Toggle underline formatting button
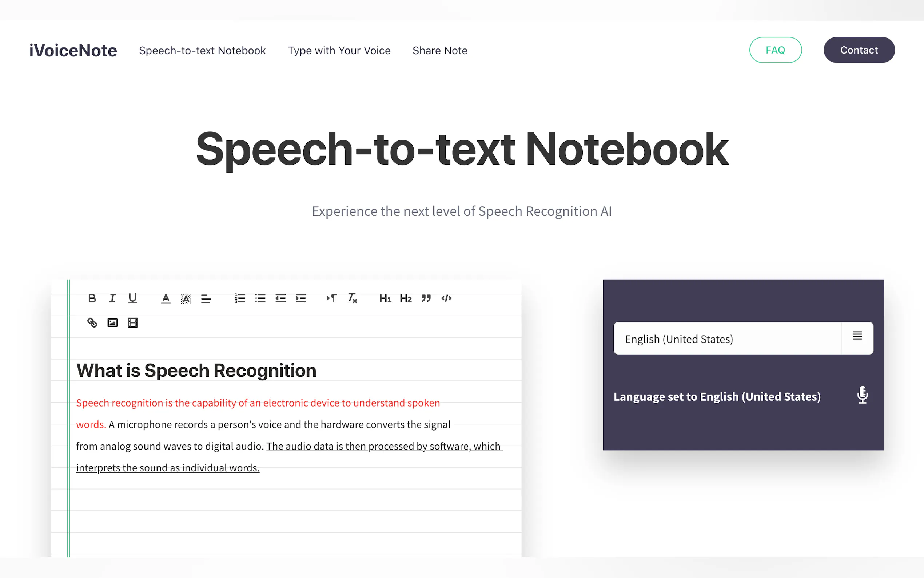The image size is (924, 578). [x=132, y=298]
